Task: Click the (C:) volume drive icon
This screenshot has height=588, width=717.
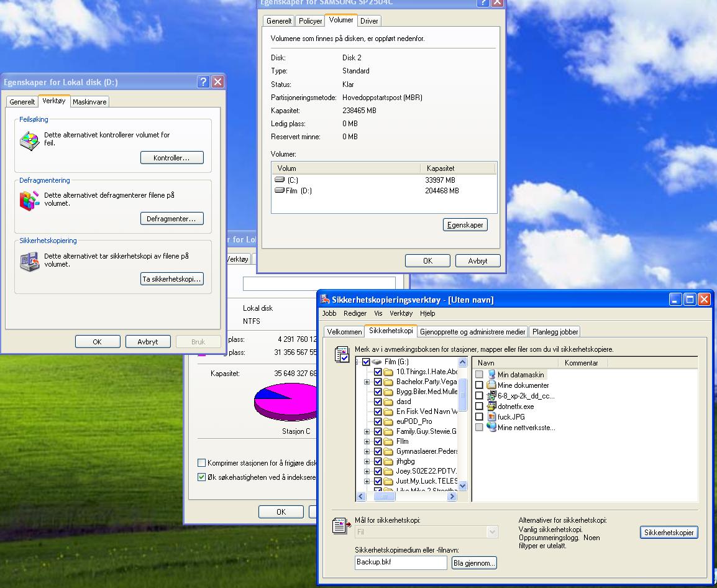Action: point(280,180)
